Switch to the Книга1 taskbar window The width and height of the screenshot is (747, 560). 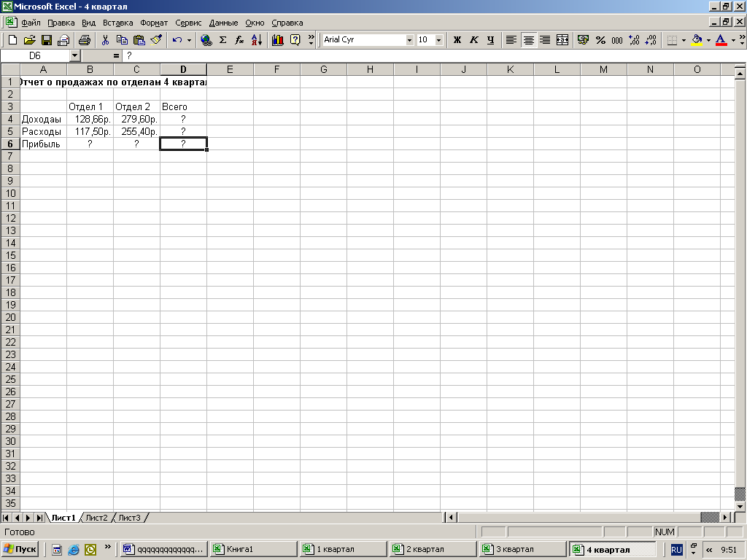253,549
